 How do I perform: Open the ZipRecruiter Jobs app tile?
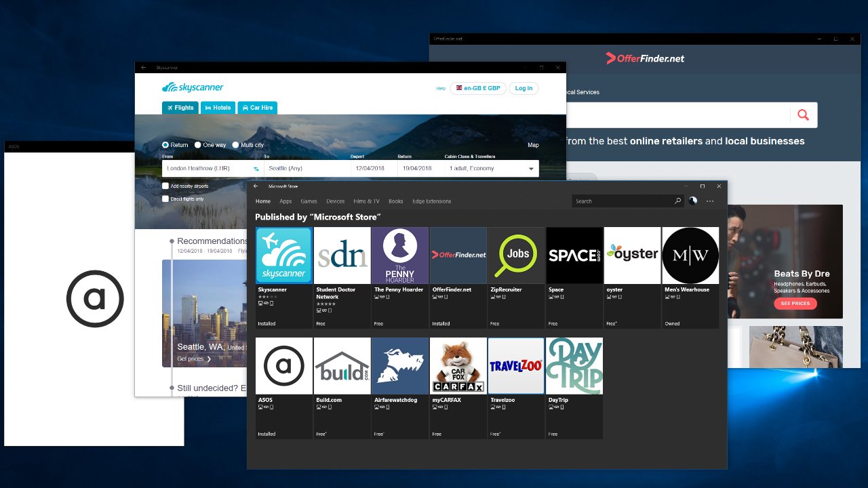point(517,277)
